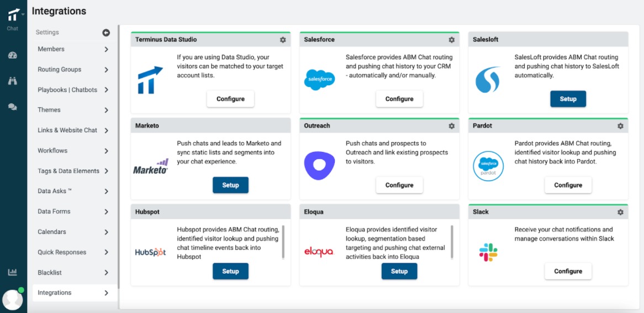Open the gear settings on Slack card

tap(620, 212)
